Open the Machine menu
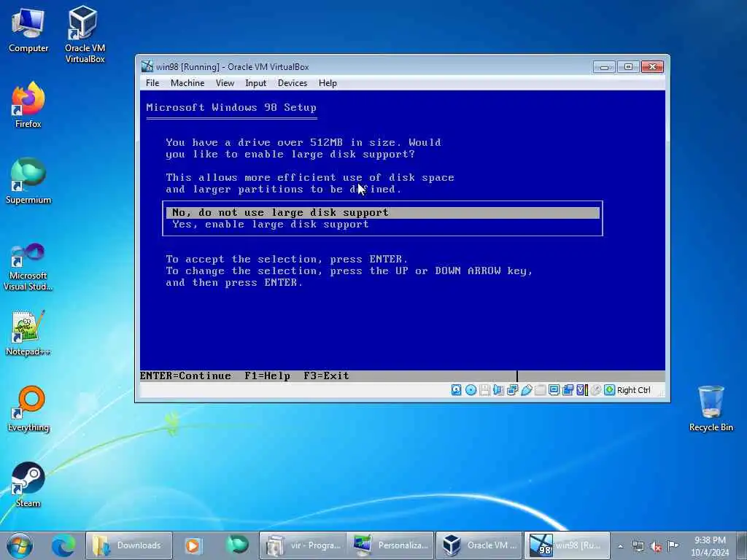The width and height of the screenshot is (747, 560). (187, 83)
